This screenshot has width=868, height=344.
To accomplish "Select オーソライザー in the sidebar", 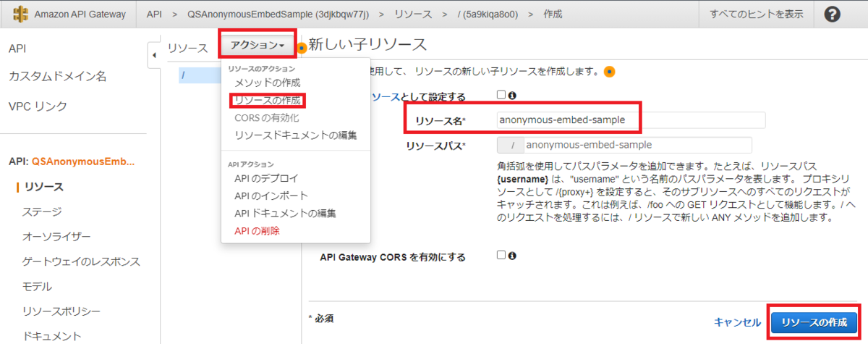I will click(x=57, y=237).
